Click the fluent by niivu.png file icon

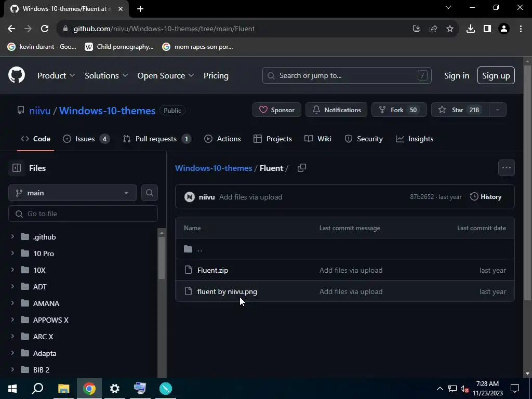click(188, 291)
